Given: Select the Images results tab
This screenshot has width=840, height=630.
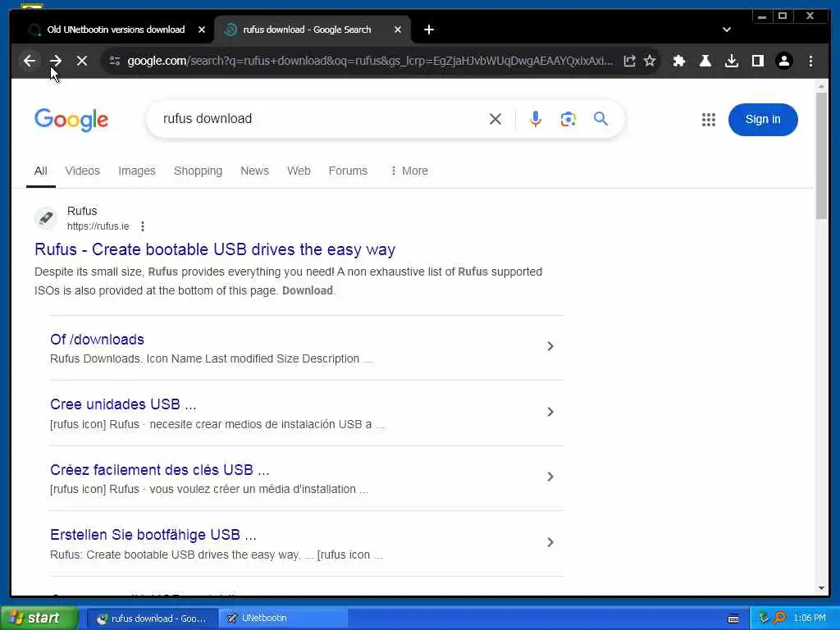Looking at the screenshot, I should click(x=137, y=171).
